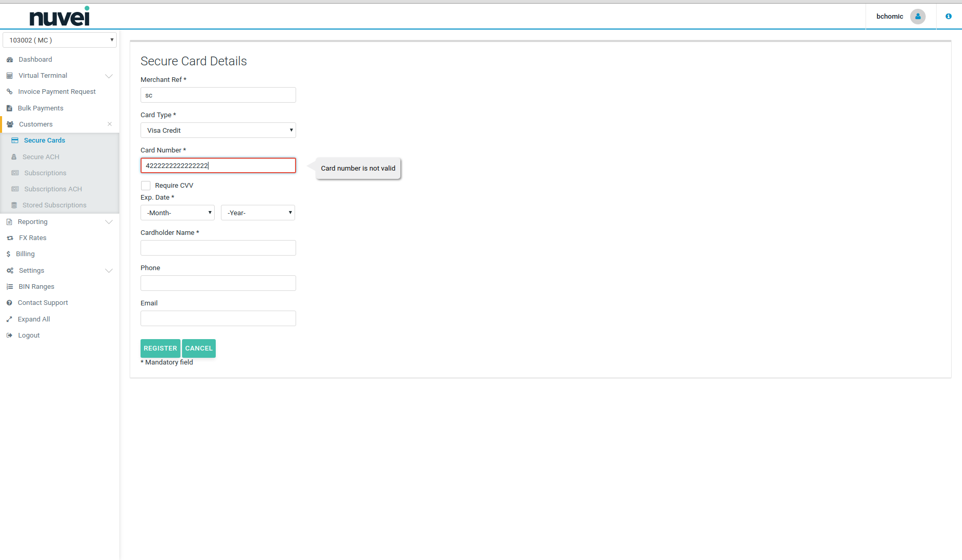This screenshot has height=560, width=962.
Task: Click the Dashboard gauge icon
Action: tap(9, 60)
